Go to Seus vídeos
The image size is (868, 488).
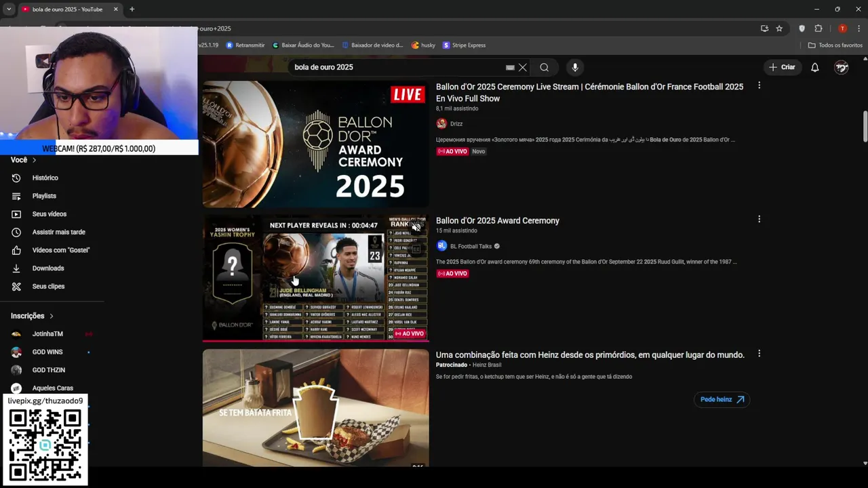49,214
